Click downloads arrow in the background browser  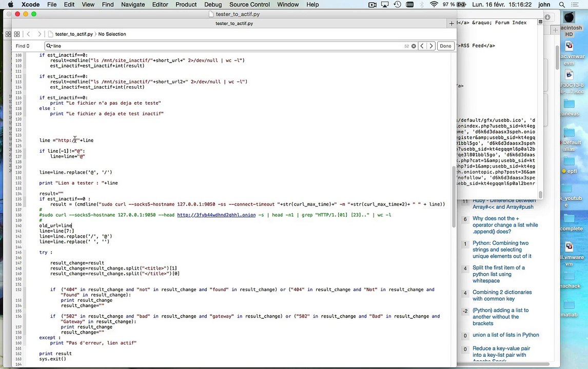547,17
